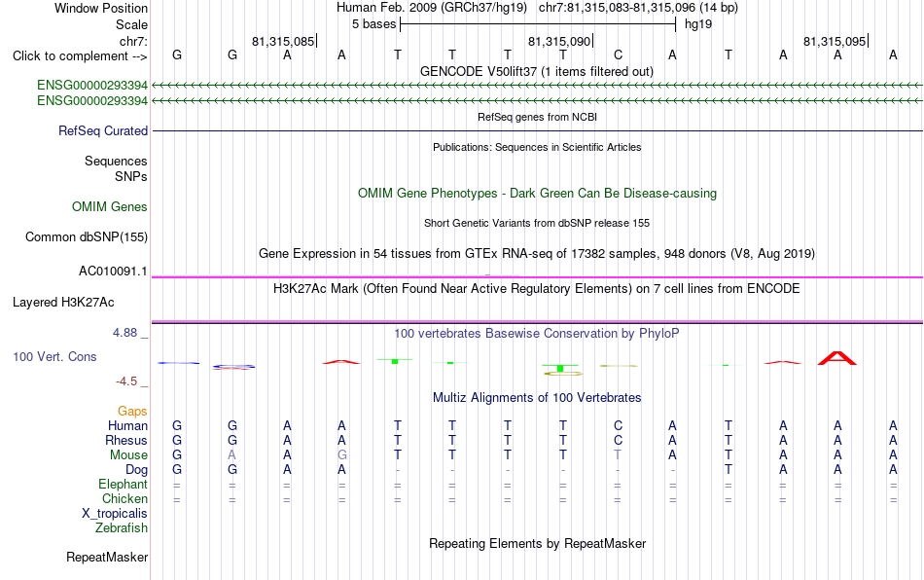
Task: Open the RefSeq Curated track label
Action: tap(102, 130)
